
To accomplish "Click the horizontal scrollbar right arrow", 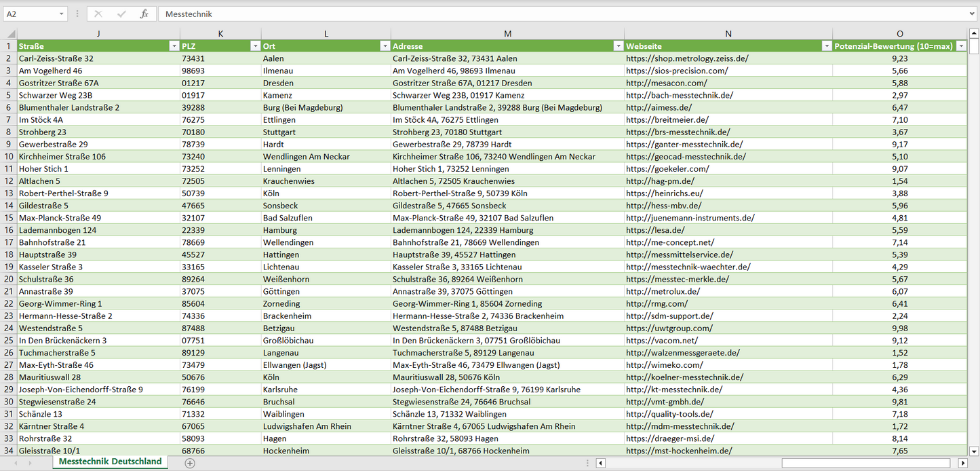I will [962, 463].
